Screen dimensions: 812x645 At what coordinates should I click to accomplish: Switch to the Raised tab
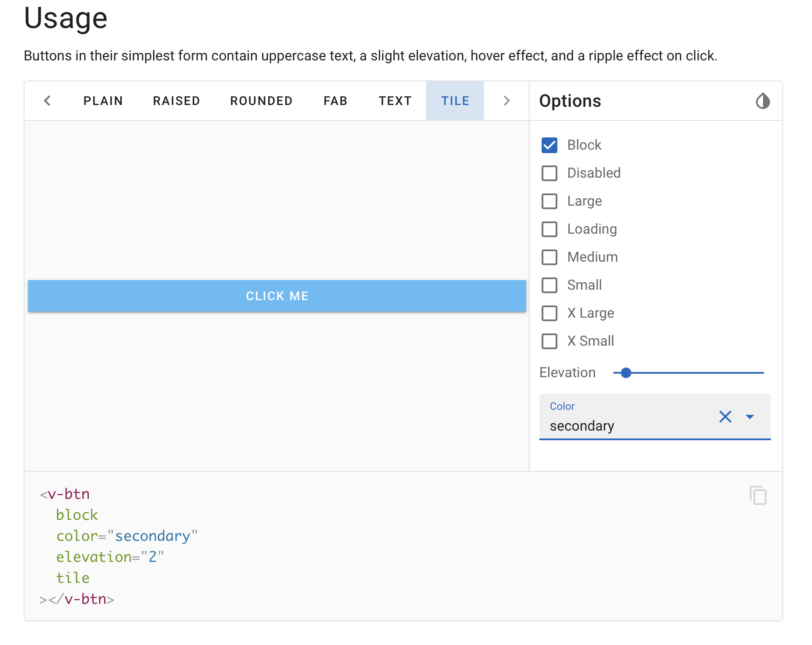point(176,101)
